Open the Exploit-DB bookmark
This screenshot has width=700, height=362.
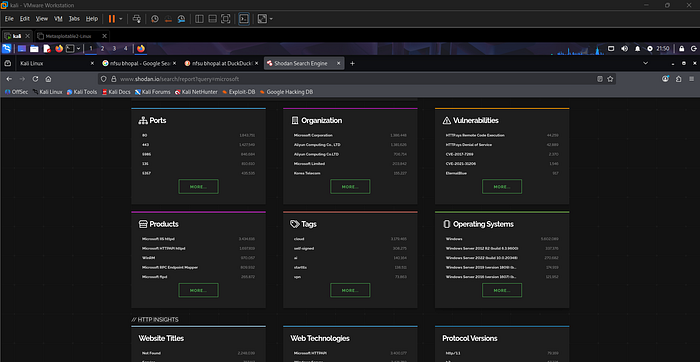pos(239,92)
